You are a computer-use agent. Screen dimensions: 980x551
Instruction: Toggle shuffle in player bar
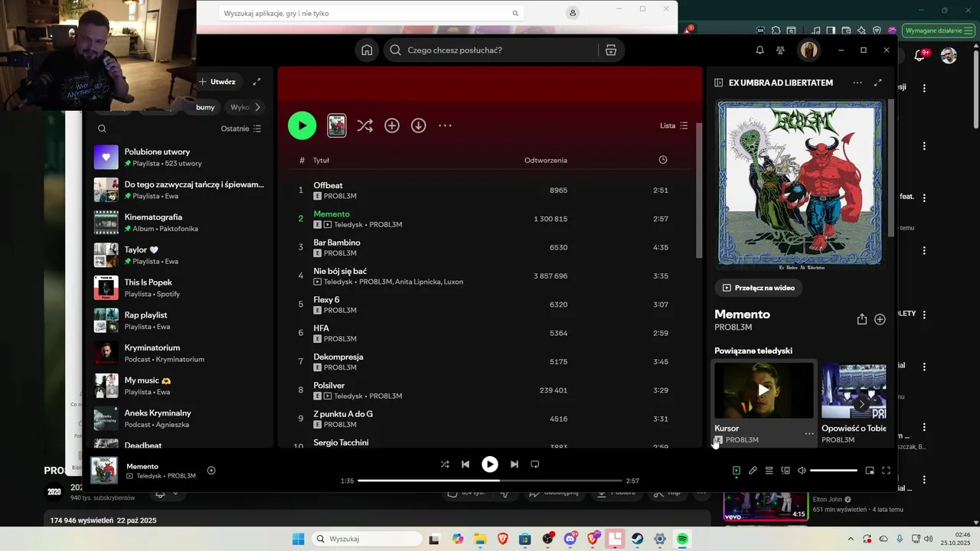tap(445, 464)
